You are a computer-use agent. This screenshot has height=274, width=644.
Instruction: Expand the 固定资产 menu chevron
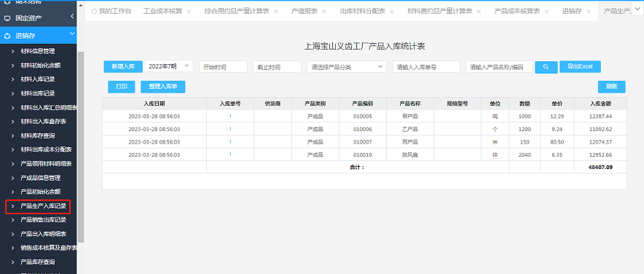pyautogui.click(x=72, y=17)
